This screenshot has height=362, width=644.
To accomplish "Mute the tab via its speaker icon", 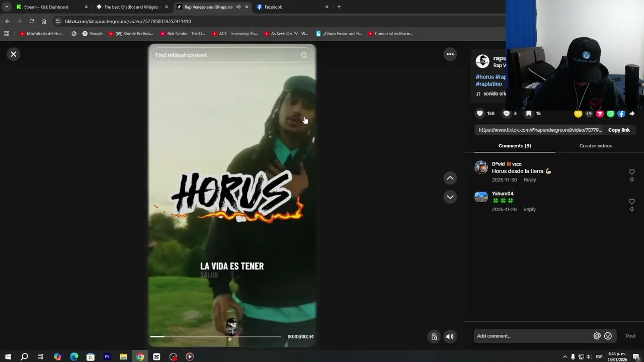I will coord(238,7).
